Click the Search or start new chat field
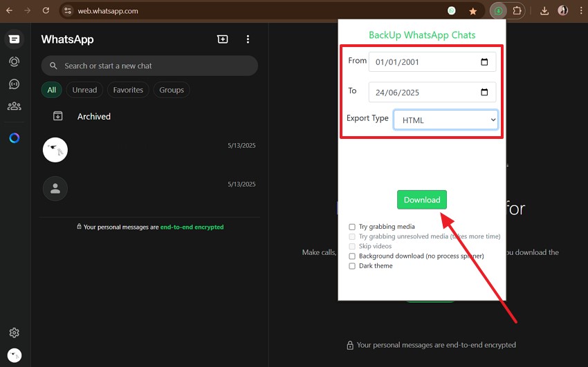This screenshot has height=367, width=588. click(x=149, y=66)
